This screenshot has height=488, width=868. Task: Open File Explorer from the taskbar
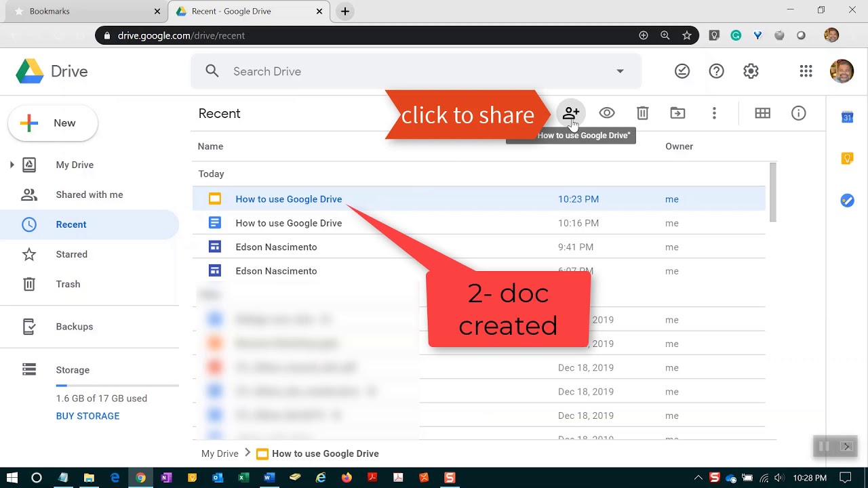click(x=89, y=478)
